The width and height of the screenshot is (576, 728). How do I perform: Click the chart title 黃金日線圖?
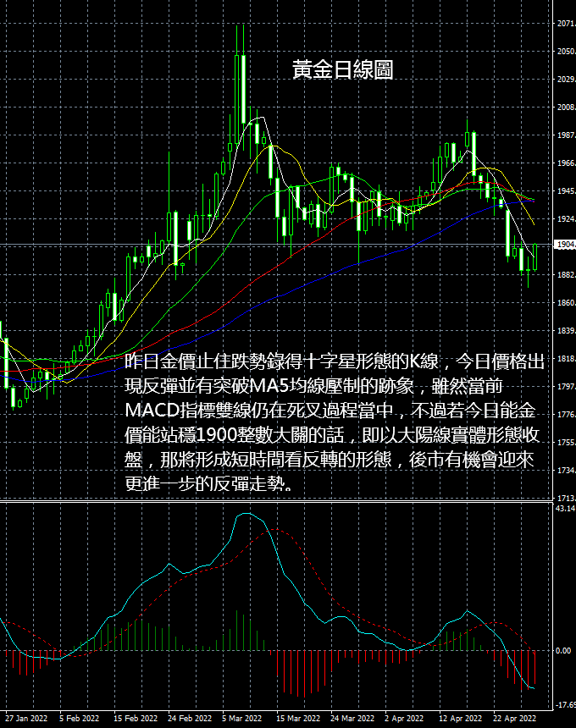pyautogui.click(x=343, y=69)
